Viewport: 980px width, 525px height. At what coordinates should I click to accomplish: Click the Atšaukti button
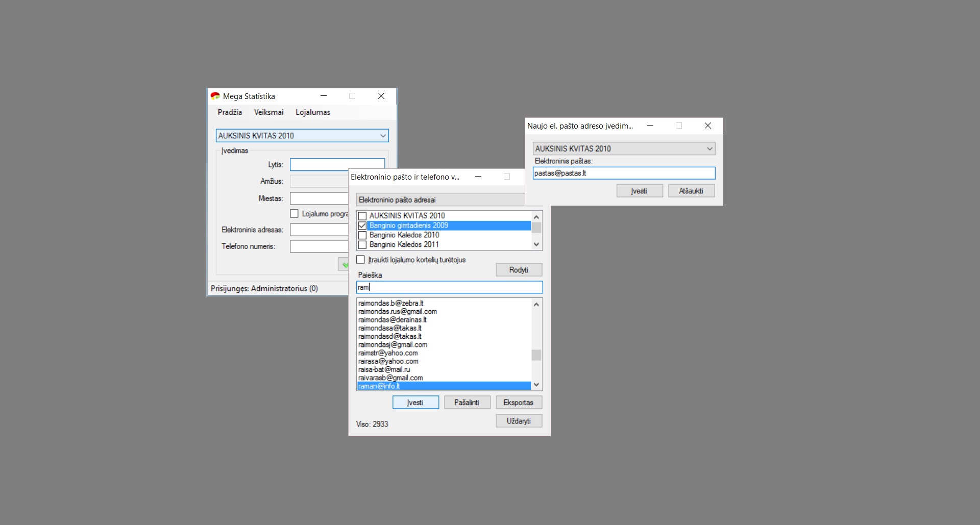pyautogui.click(x=691, y=191)
